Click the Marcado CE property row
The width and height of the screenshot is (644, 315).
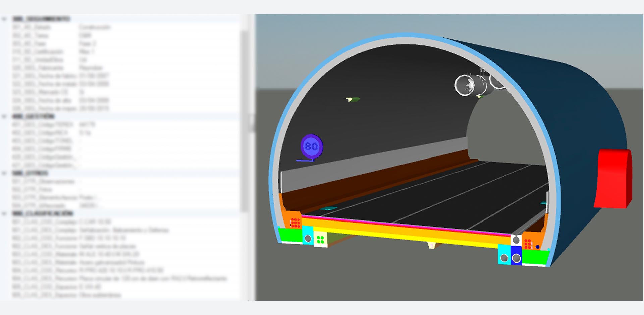(40, 92)
